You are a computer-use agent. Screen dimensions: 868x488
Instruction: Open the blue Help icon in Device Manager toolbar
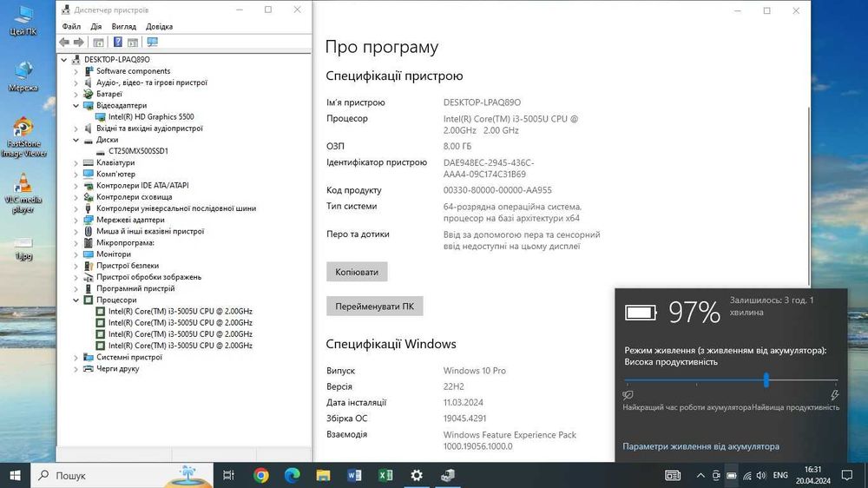click(117, 42)
